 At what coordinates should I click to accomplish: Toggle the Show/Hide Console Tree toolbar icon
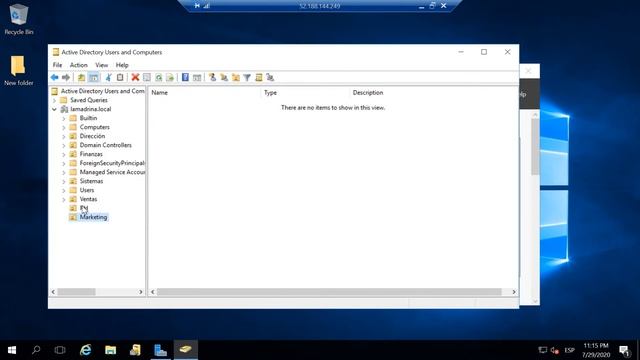[x=93, y=77]
